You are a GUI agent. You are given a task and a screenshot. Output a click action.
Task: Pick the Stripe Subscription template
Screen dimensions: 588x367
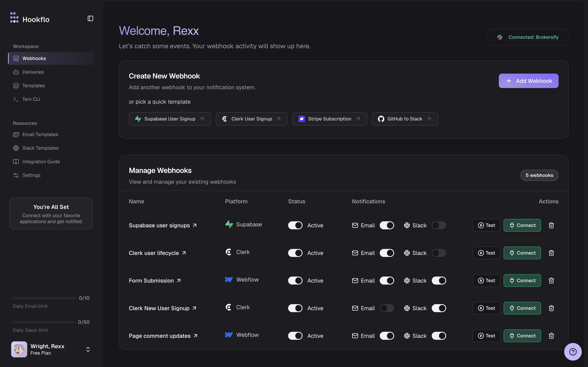click(x=330, y=119)
